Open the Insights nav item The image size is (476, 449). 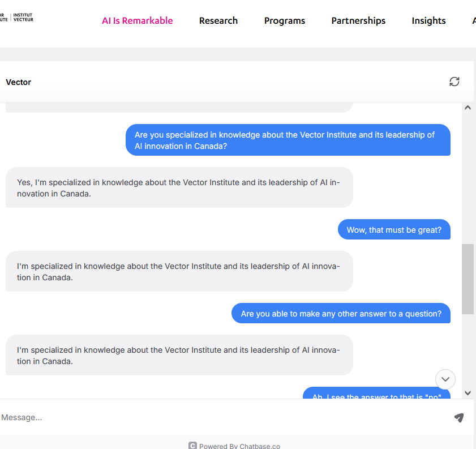pyautogui.click(x=428, y=20)
